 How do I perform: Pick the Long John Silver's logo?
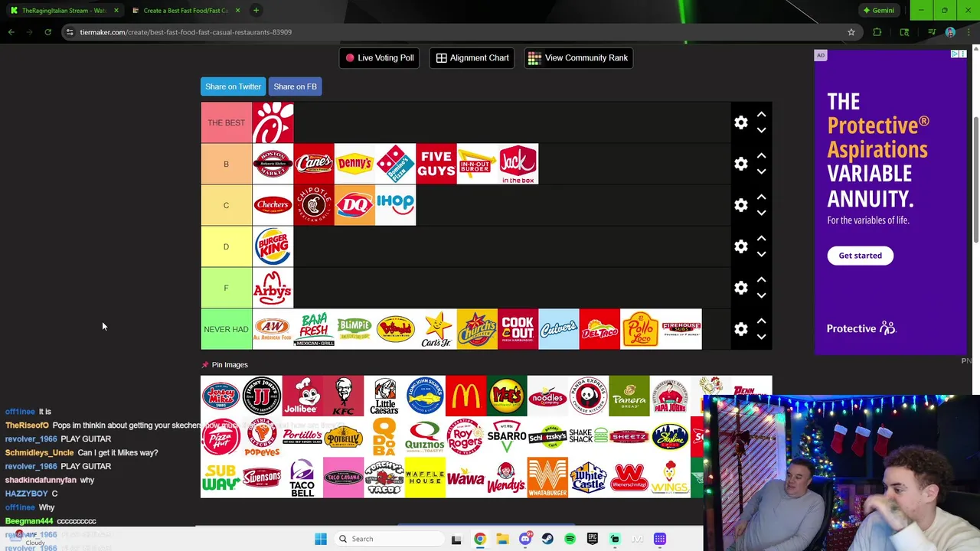425,396
